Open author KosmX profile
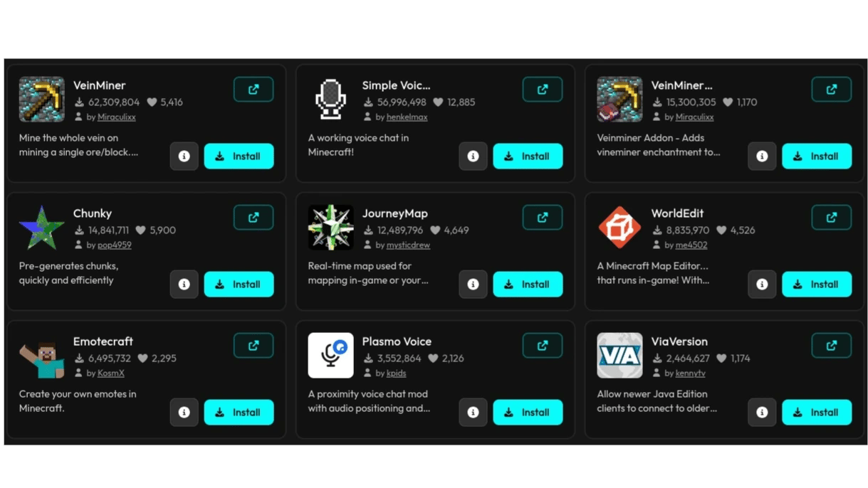 111,373
